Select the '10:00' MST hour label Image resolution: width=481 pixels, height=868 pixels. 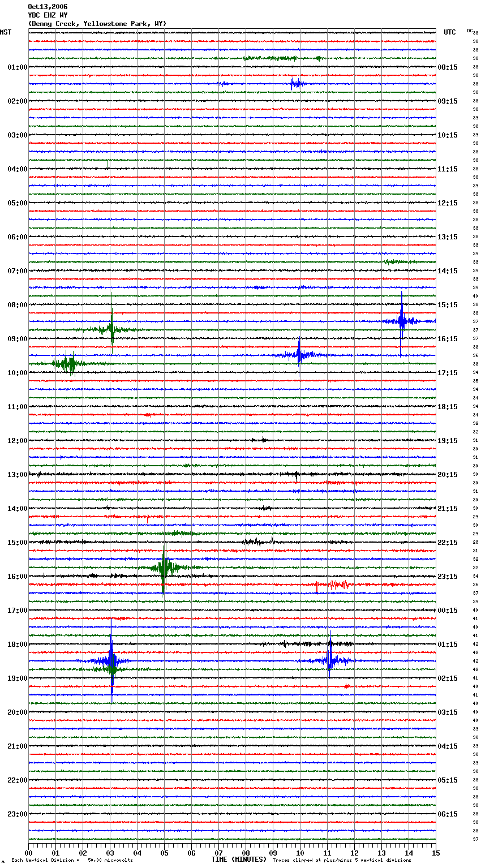(x=18, y=373)
